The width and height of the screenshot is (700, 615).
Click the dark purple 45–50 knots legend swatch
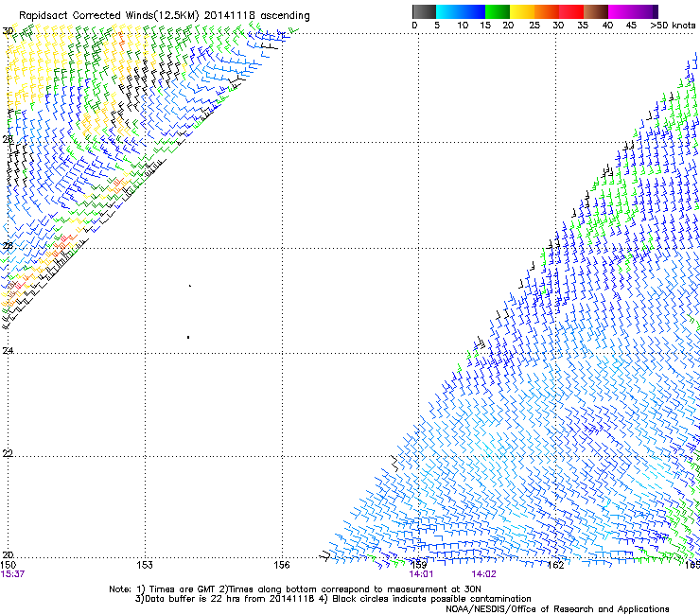point(645,11)
